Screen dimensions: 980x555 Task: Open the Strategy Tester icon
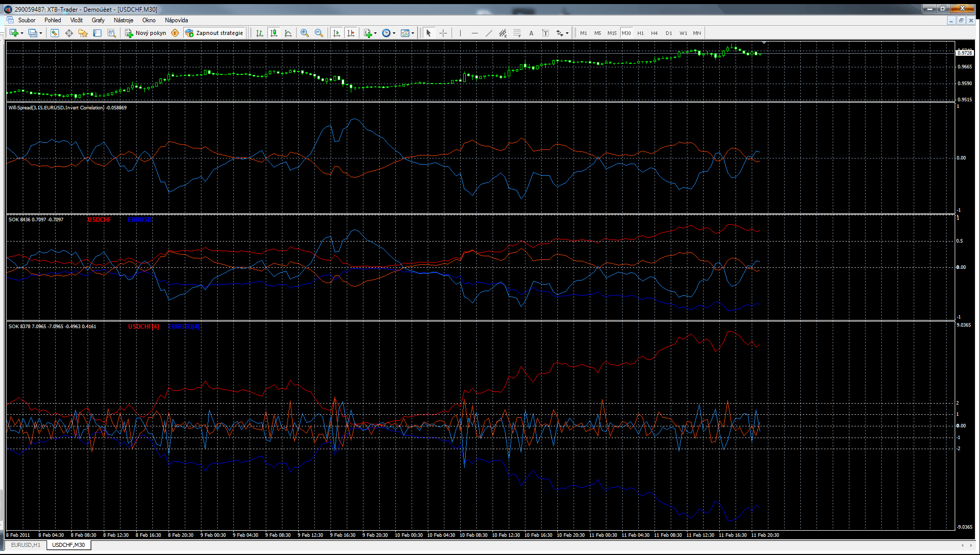111,33
